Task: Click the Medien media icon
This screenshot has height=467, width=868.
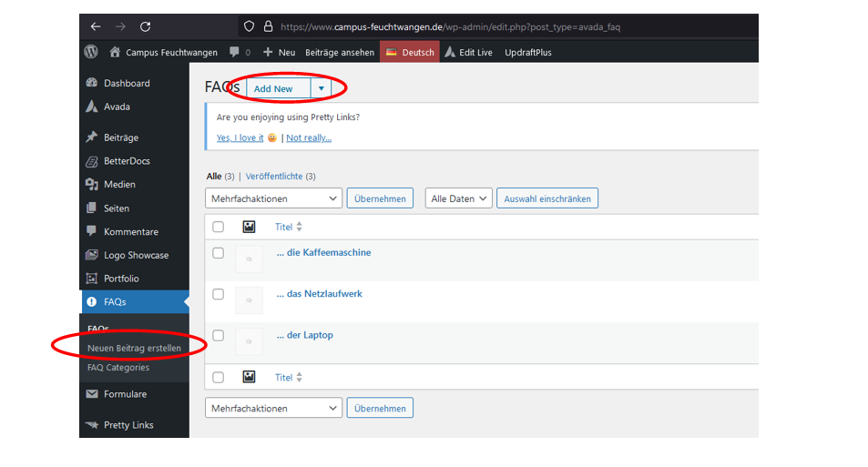Action: click(92, 184)
